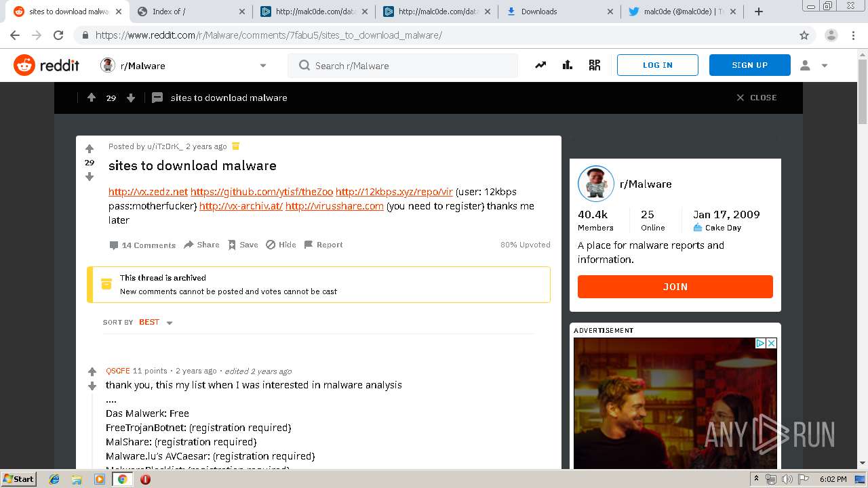Image resolution: width=868 pixels, height=488 pixels.
Task: Click the archived box icon next to post date
Action: click(235, 146)
